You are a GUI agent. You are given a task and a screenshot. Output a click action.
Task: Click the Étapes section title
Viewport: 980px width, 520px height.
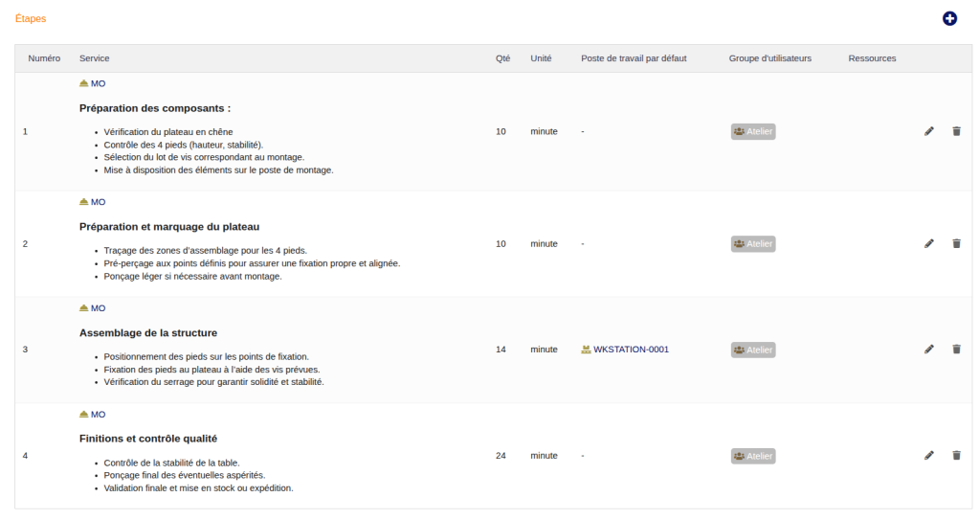pyautogui.click(x=31, y=19)
